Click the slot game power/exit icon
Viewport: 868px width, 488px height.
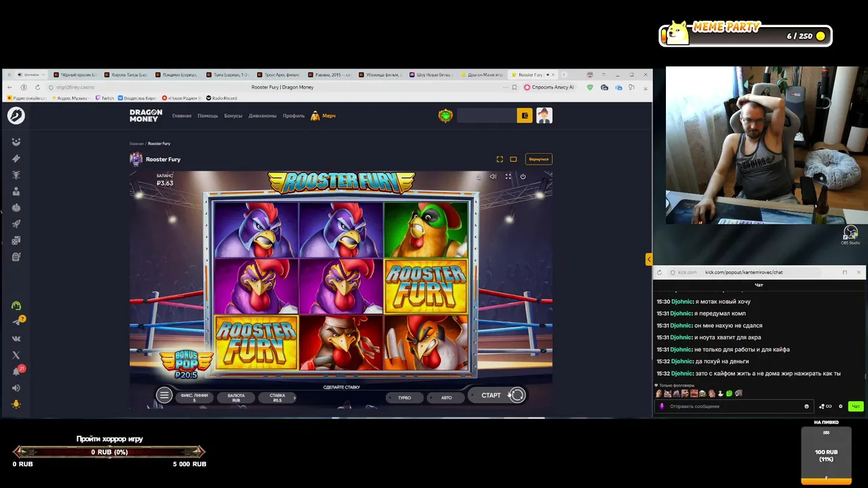tap(523, 177)
